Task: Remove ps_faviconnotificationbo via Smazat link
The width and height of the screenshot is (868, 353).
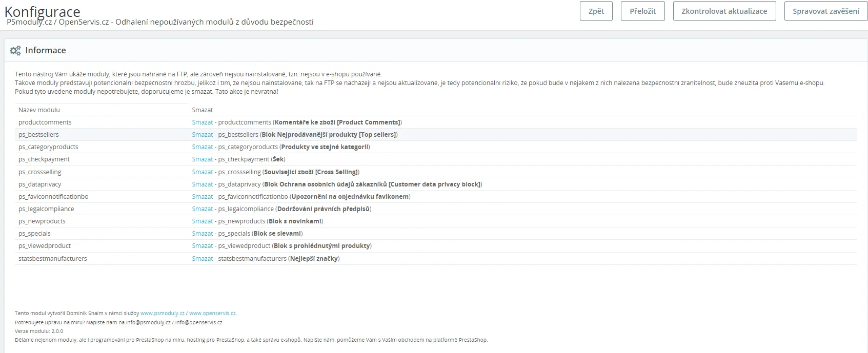Action: [202, 197]
